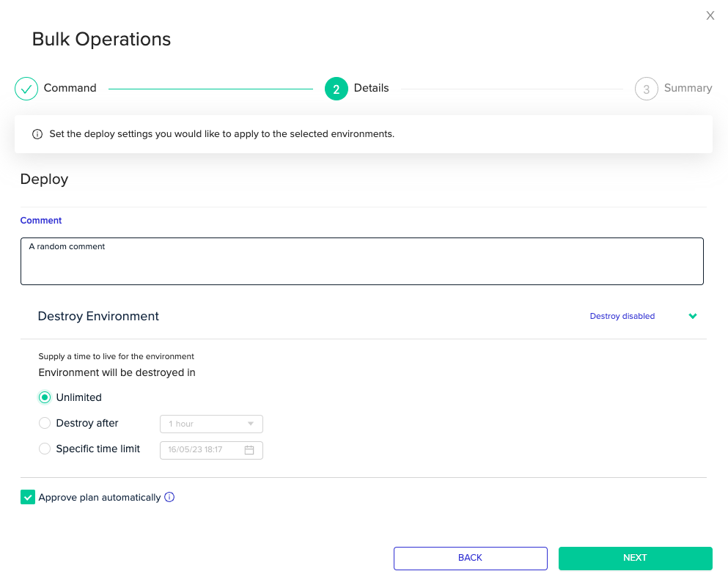Go to the Details step label
Image resolution: width=728 pixels, height=582 pixels.
372,88
